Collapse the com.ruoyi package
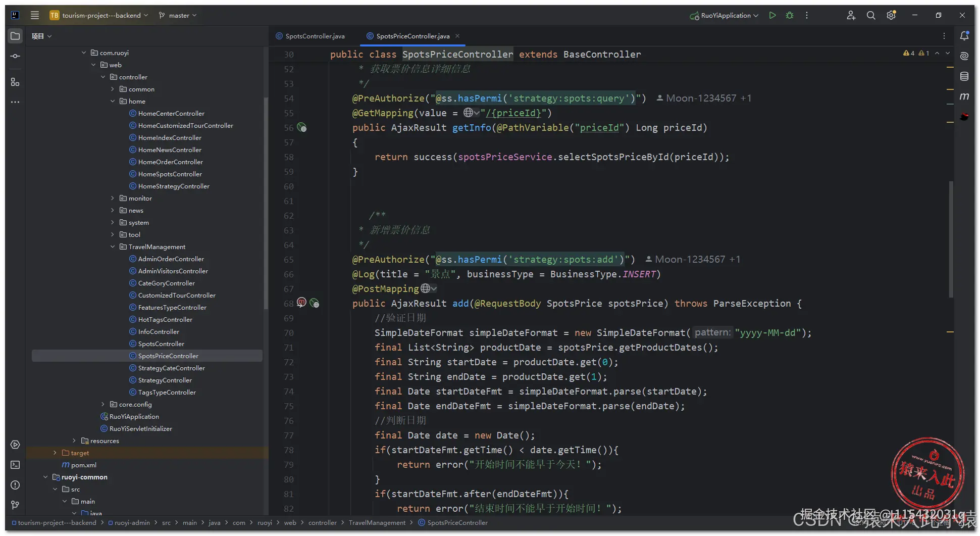 [84, 53]
